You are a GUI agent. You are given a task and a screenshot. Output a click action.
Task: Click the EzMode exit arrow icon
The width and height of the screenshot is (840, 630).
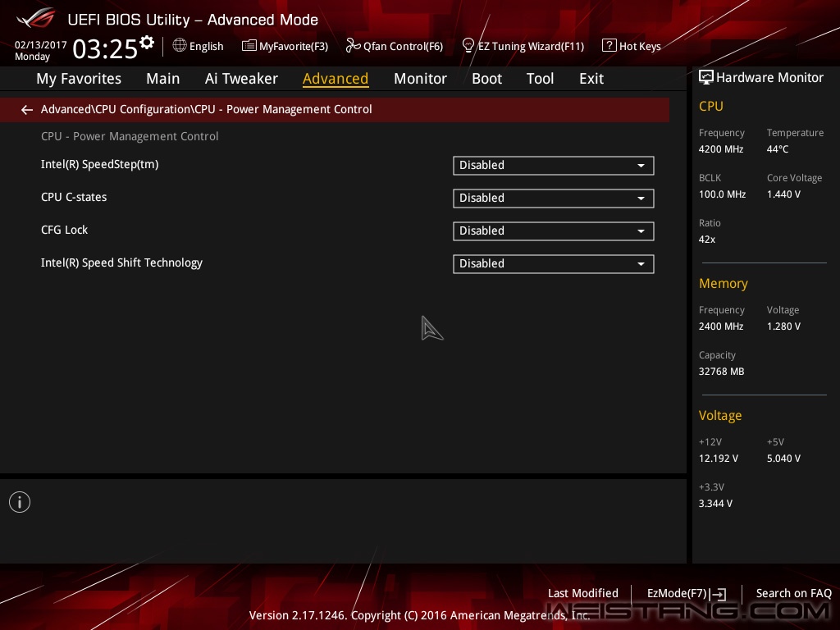(719, 594)
